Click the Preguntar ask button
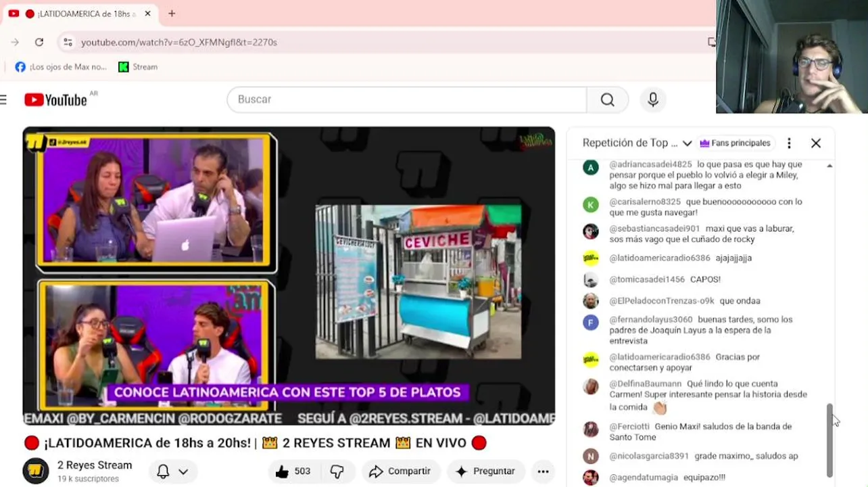868x487 pixels. (485, 471)
